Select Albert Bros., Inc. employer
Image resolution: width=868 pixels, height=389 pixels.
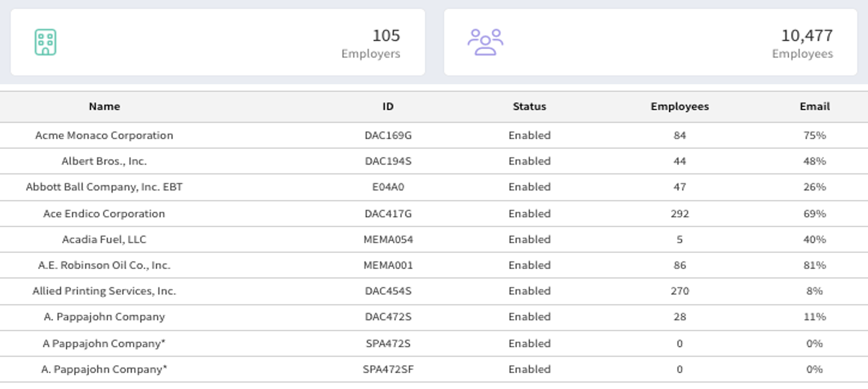tap(104, 161)
